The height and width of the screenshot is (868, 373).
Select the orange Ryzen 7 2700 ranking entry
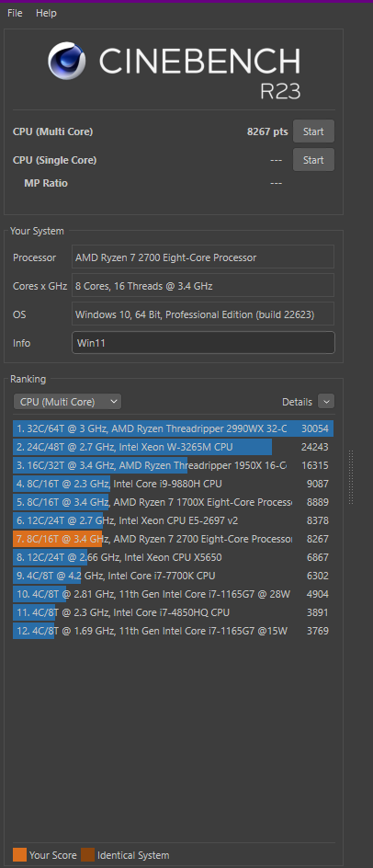click(174, 539)
